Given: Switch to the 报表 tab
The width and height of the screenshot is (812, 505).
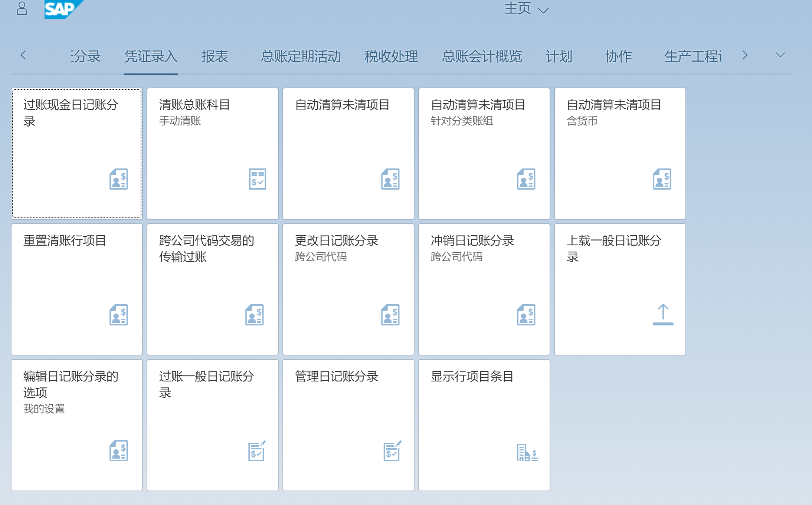Looking at the screenshot, I should click(x=215, y=56).
